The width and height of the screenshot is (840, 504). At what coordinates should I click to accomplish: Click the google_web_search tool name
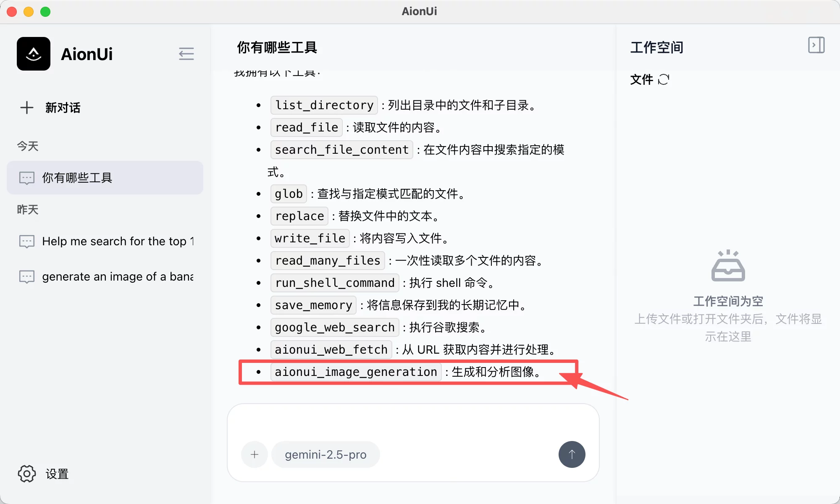(x=335, y=327)
